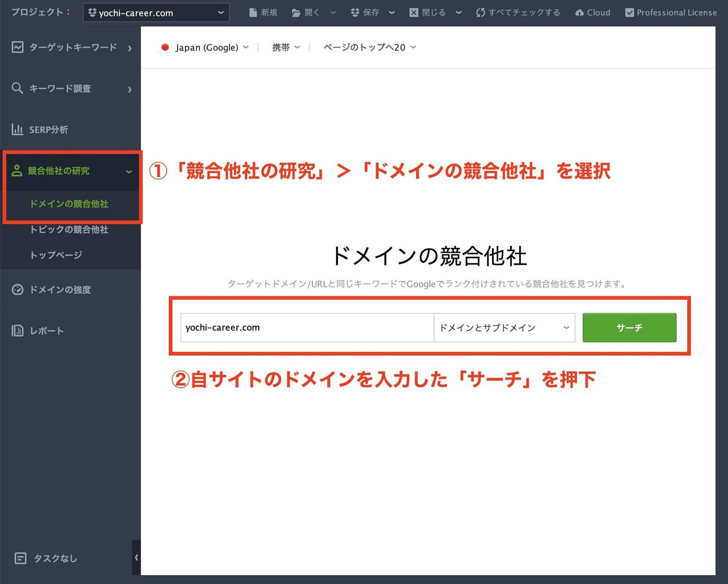The height and width of the screenshot is (584, 728).
Task: Open キーワード調査 menu
Action: tap(70, 89)
